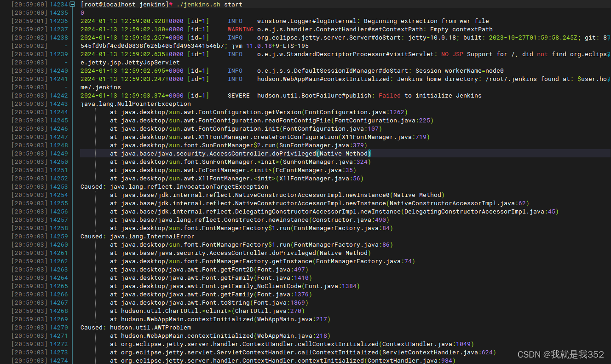Select line number 14236 in the gutter

[59, 21]
